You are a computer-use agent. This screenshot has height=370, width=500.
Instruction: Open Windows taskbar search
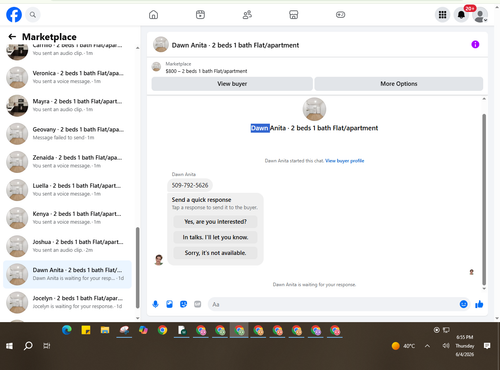[28, 346]
